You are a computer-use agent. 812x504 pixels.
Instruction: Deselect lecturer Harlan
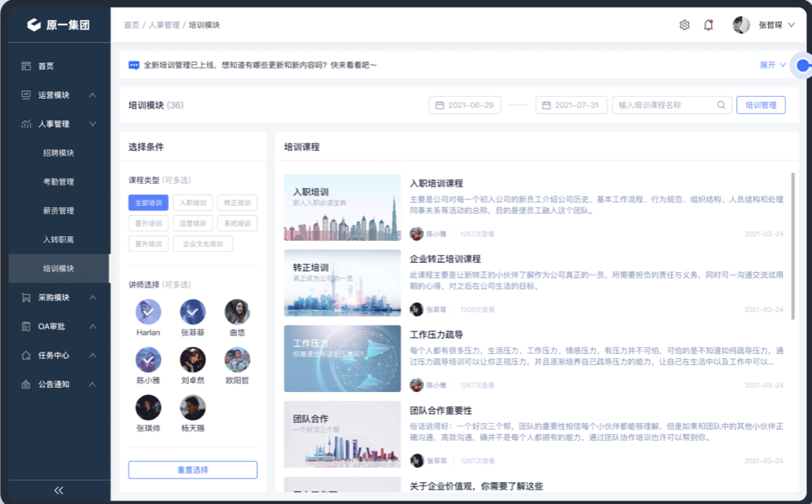148,312
